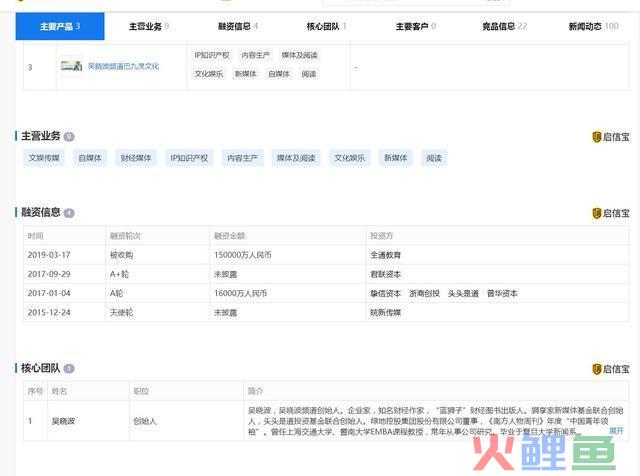This screenshot has height=476, width=640.
Task: Click the 阅读 tag in product row
Action: (309, 74)
